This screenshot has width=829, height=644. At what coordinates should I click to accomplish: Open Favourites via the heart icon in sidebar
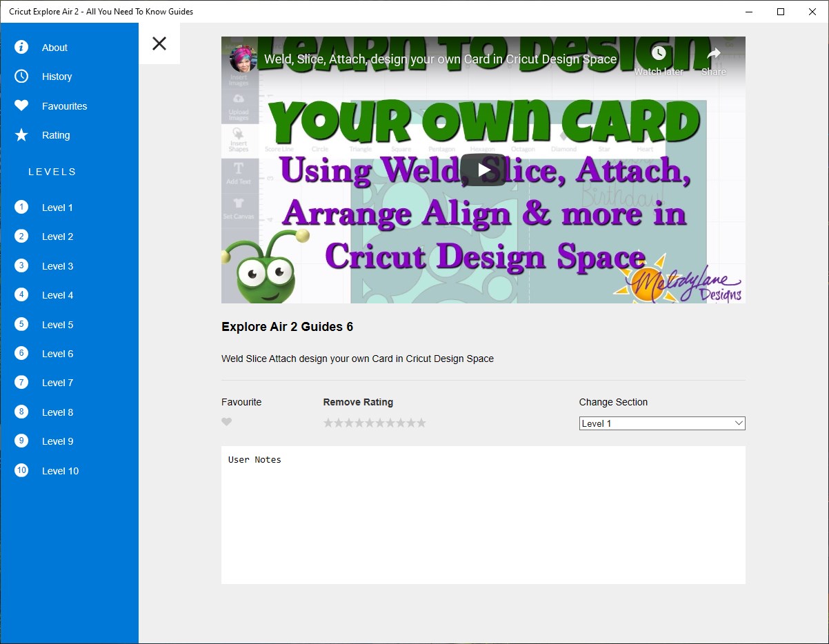point(21,105)
